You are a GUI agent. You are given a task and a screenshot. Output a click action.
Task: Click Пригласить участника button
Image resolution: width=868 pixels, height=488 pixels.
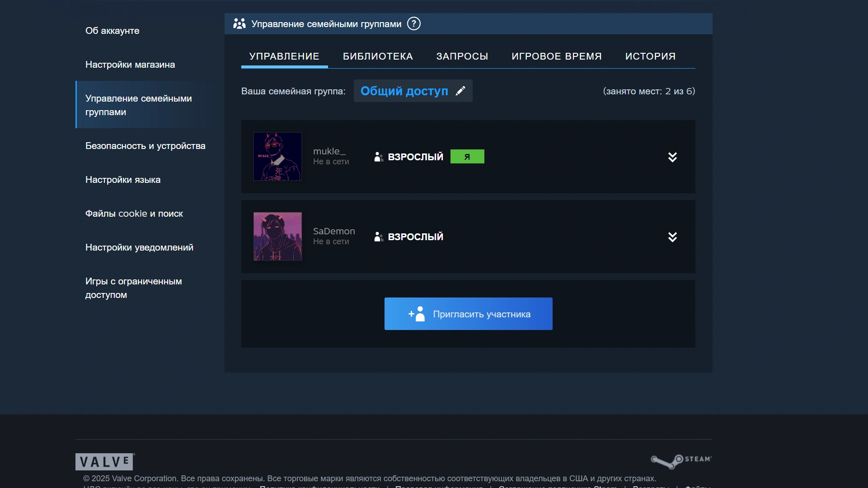tap(468, 314)
